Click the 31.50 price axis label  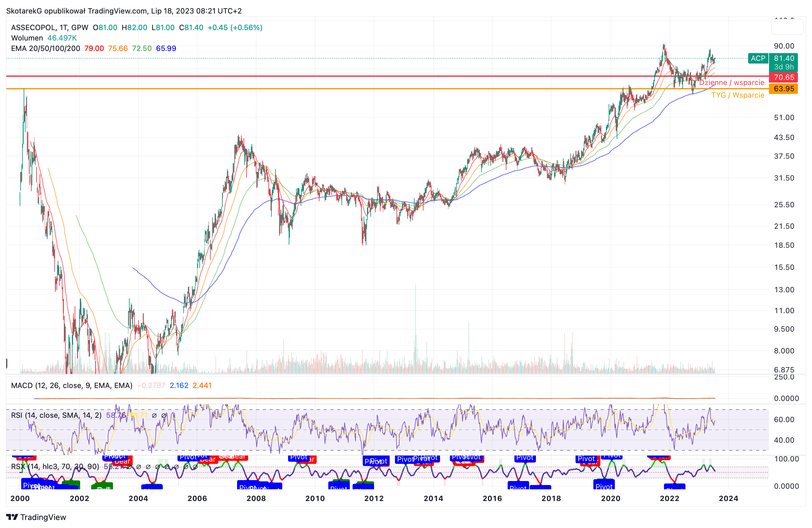click(x=784, y=178)
